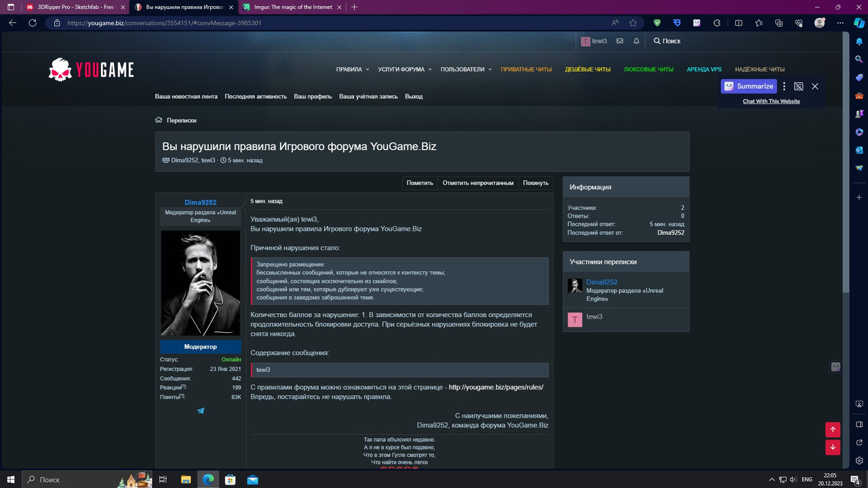The height and width of the screenshot is (488, 868).
Task: Click the disable-popup icon beside Summarize menu
Action: click(799, 86)
